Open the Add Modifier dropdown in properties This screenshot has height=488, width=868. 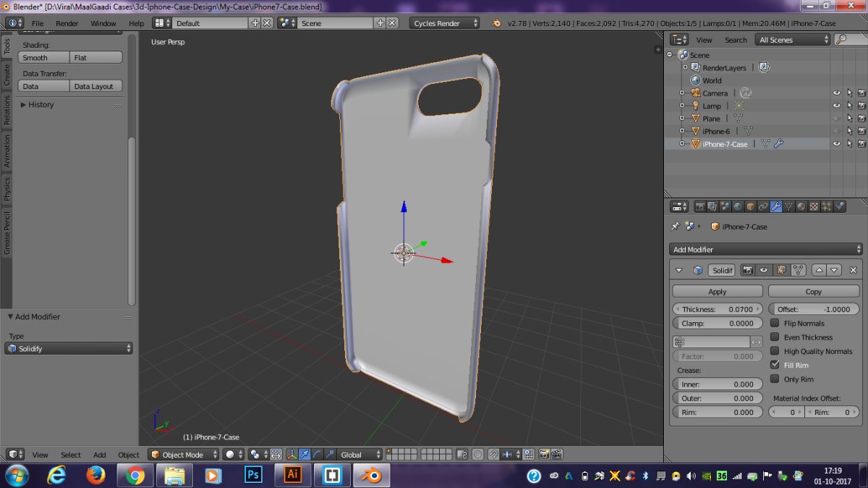point(765,249)
